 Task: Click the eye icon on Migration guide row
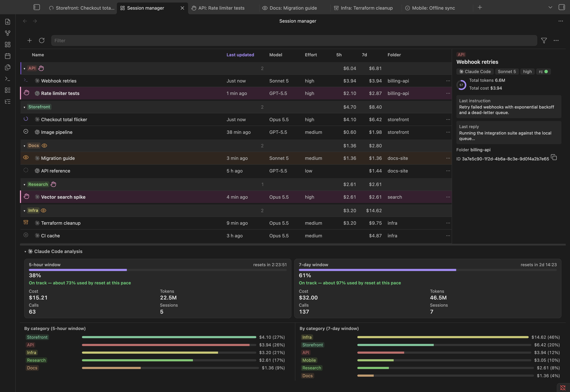pyautogui.click(x=26, y=158)
